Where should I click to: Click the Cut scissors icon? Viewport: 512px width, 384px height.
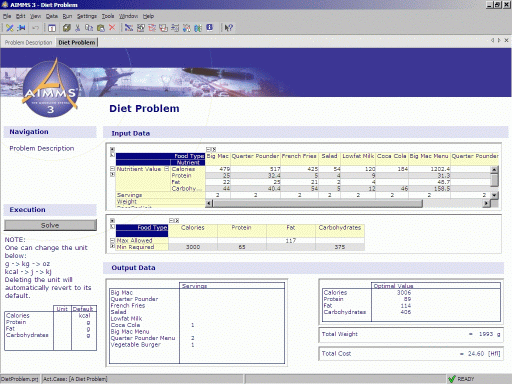pyautogui.click(x=77, y=28)
